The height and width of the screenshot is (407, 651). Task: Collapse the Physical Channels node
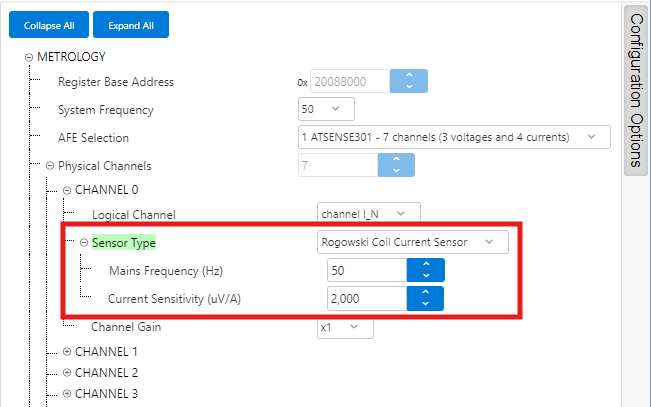tap(49, 165)
